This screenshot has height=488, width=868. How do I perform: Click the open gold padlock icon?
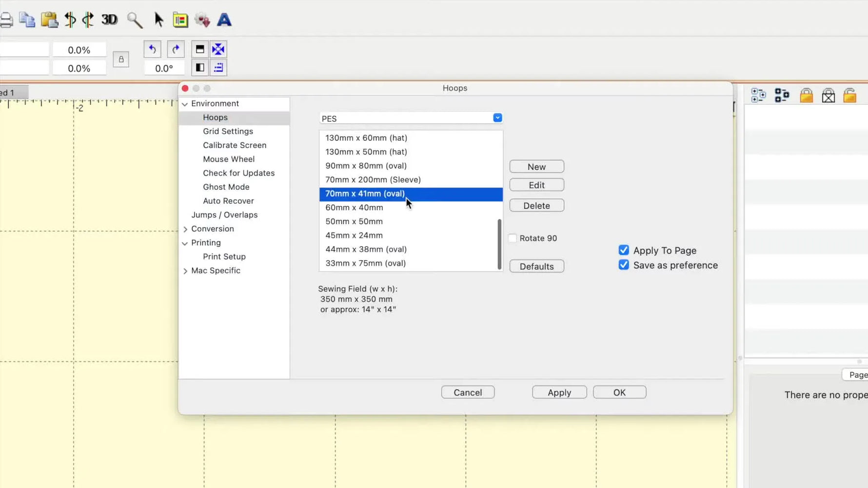[x=850, y=96]
